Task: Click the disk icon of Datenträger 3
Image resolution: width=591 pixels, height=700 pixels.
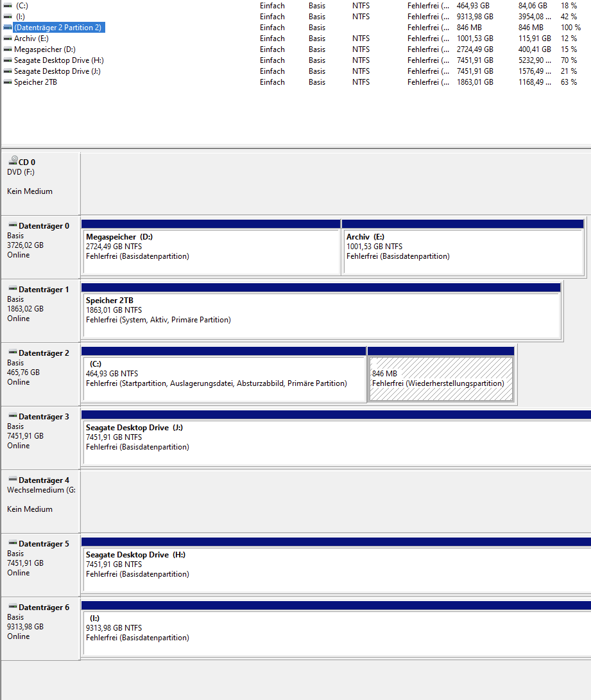Action: click(x=13, y=416)
